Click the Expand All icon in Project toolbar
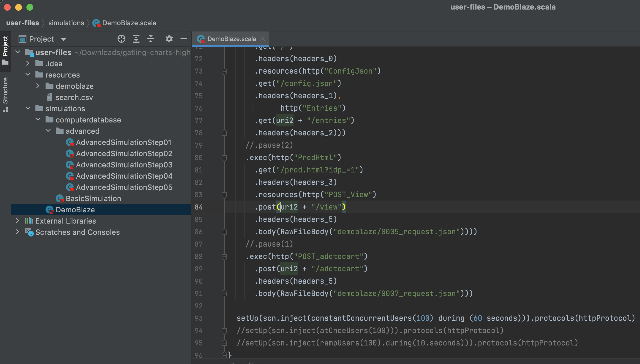The image size is (640, 364). (136, 39)
